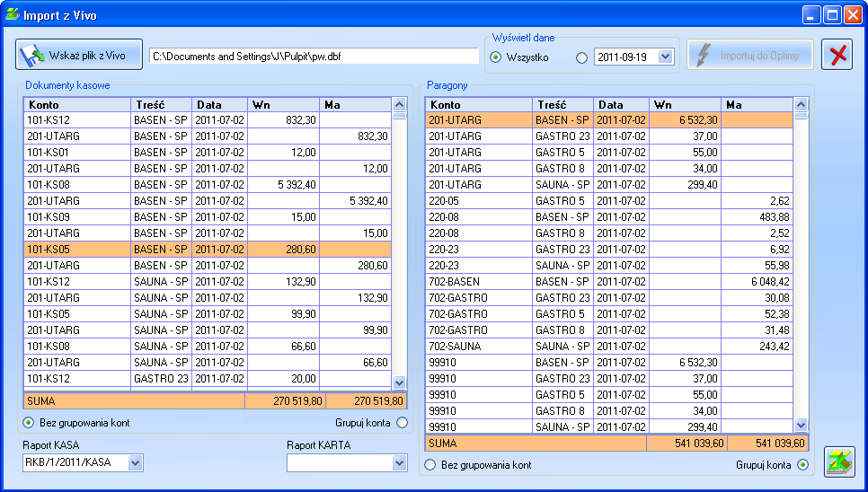Click the GASTRO 23 cell in Dokumenty kasowe
The width and height of the screenshot is (868, 492).
click(161, 379)
